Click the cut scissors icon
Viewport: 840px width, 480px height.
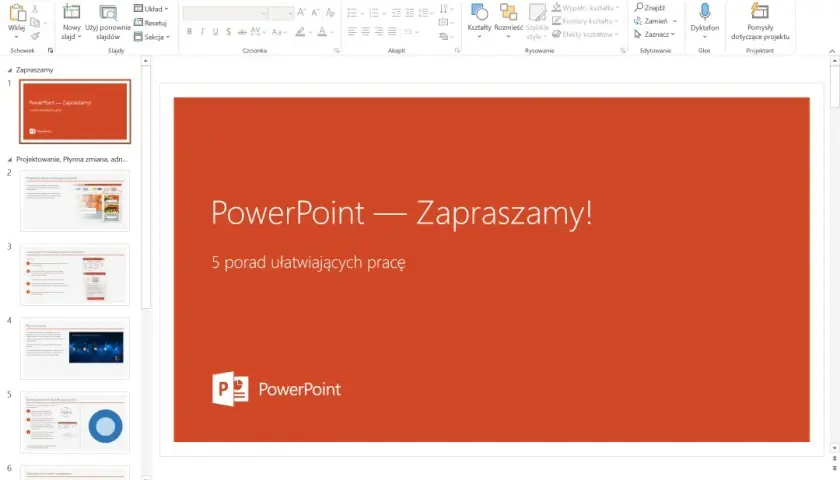pos(35,9)
